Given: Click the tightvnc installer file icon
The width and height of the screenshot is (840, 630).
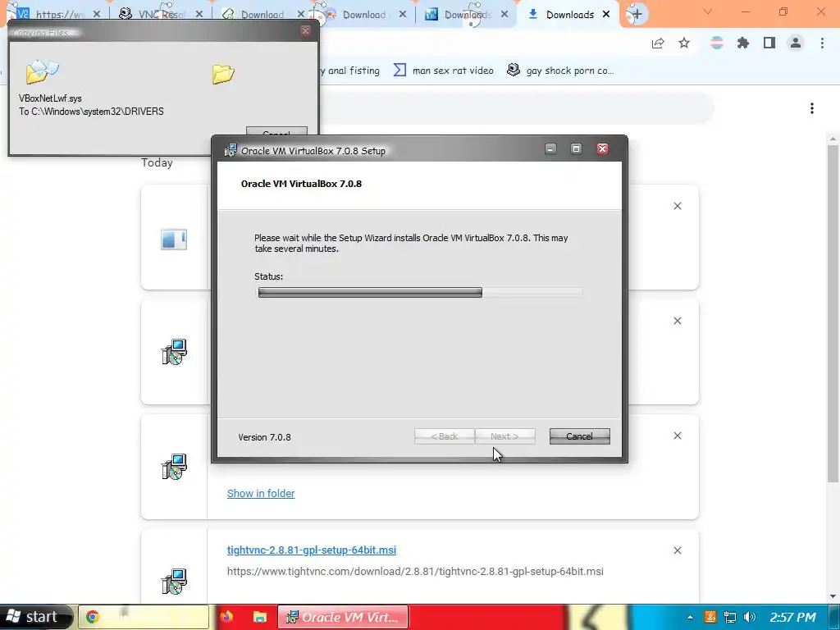Looking at the screenshot, I should (x=174, y=582).
